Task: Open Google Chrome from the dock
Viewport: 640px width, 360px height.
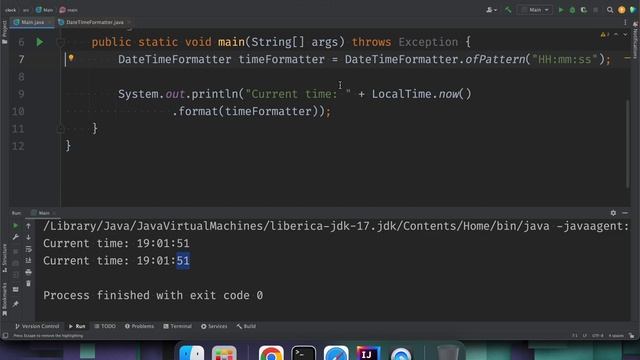Action: [x=271, y=353]
